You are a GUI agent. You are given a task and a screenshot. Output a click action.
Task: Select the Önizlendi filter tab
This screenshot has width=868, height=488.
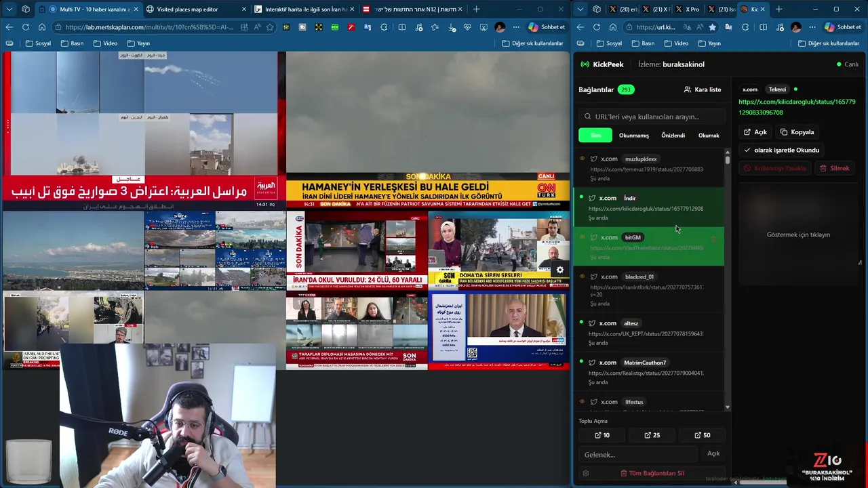[x=673, y=136]
